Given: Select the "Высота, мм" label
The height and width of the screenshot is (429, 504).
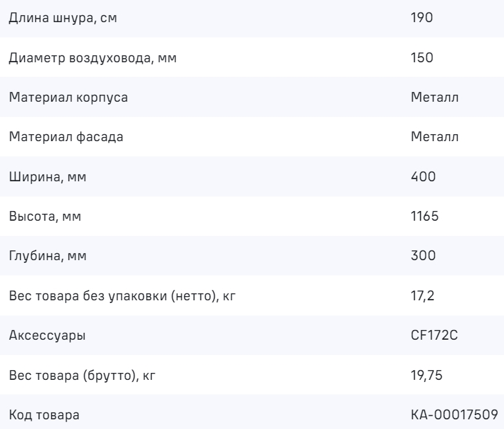Looking at the screenshot, I should tap(45, 217).
